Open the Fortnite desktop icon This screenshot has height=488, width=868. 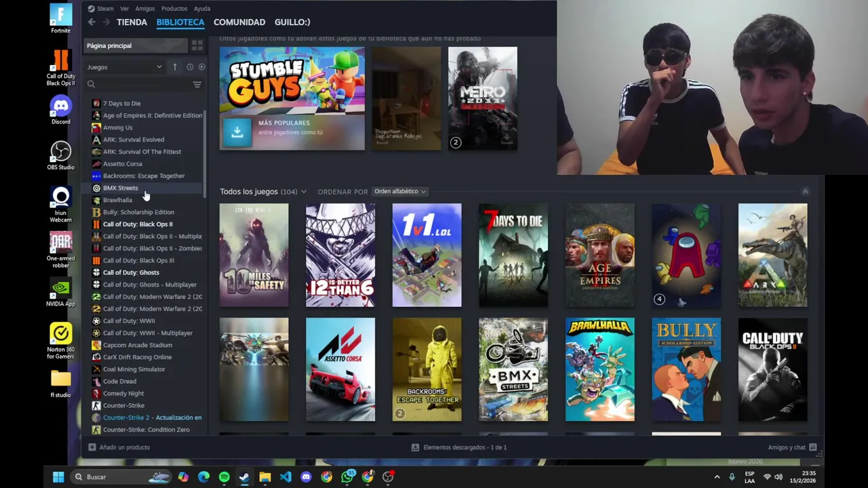[x=60, y=18]
